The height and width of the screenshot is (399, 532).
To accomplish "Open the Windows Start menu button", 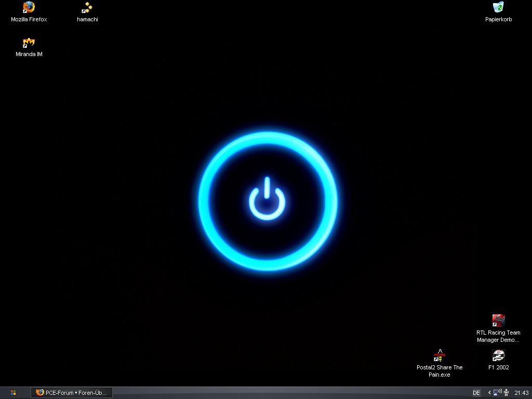I will coord(13,393).
